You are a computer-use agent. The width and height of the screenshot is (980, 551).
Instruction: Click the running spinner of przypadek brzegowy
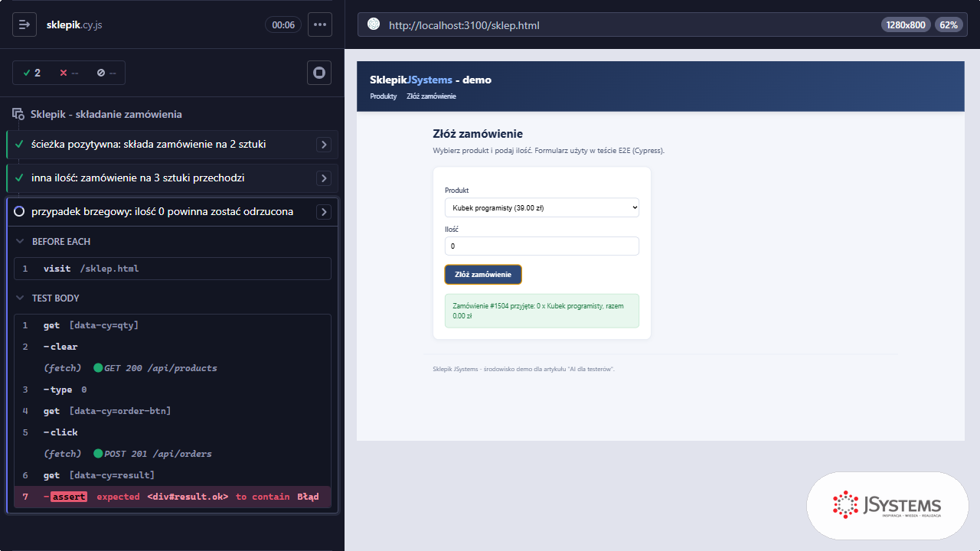20,211
